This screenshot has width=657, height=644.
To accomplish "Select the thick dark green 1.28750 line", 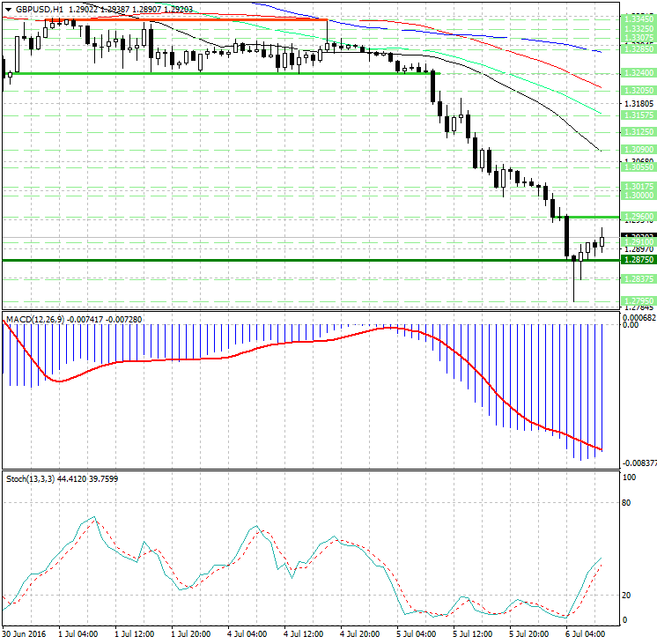I will (264, 260).
